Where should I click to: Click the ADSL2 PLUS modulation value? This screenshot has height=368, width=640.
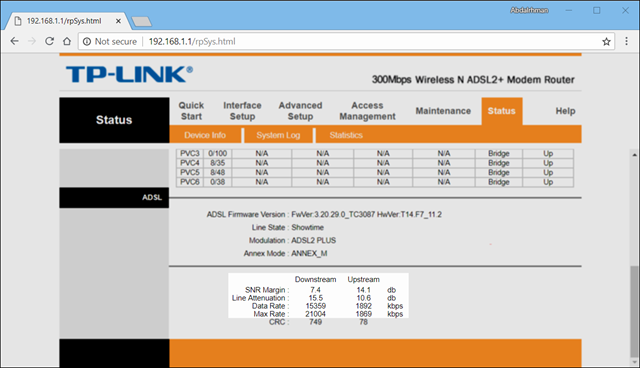coord(313,240)
